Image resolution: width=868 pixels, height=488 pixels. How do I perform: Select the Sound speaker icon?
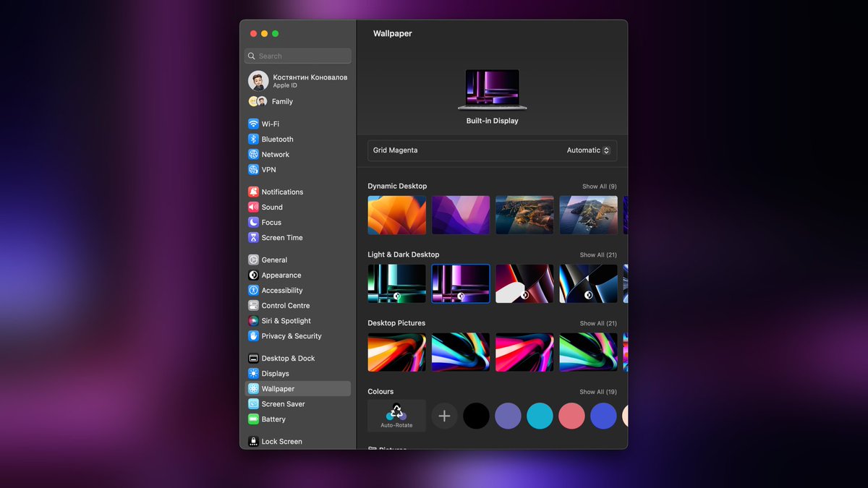point(255,207)
